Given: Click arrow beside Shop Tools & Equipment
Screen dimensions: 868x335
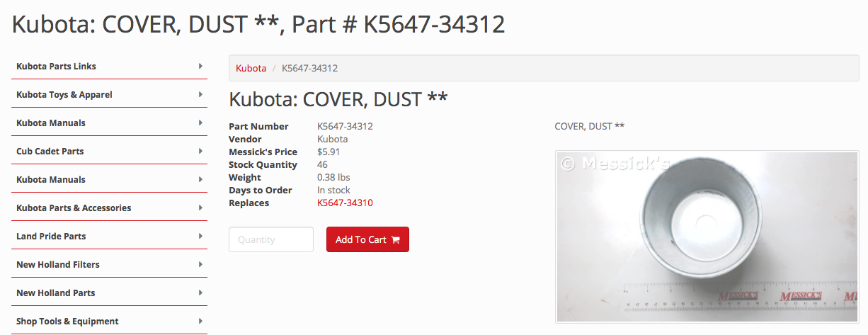Looking at the screenshot, I should 201,321.
